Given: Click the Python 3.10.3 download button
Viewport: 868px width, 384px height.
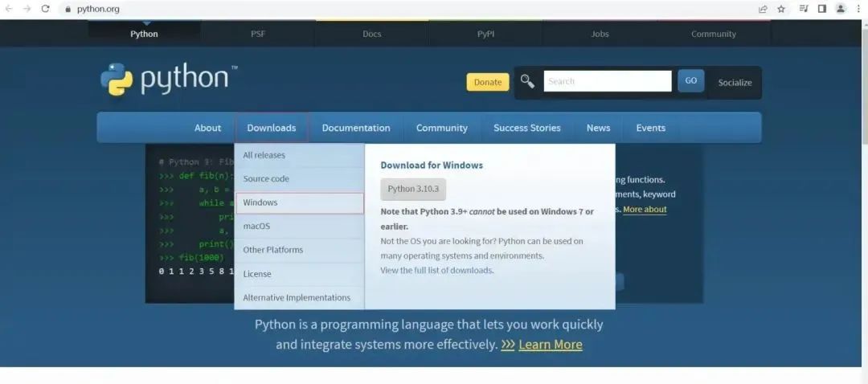Looking at the screenshot, I should (413, 189).
